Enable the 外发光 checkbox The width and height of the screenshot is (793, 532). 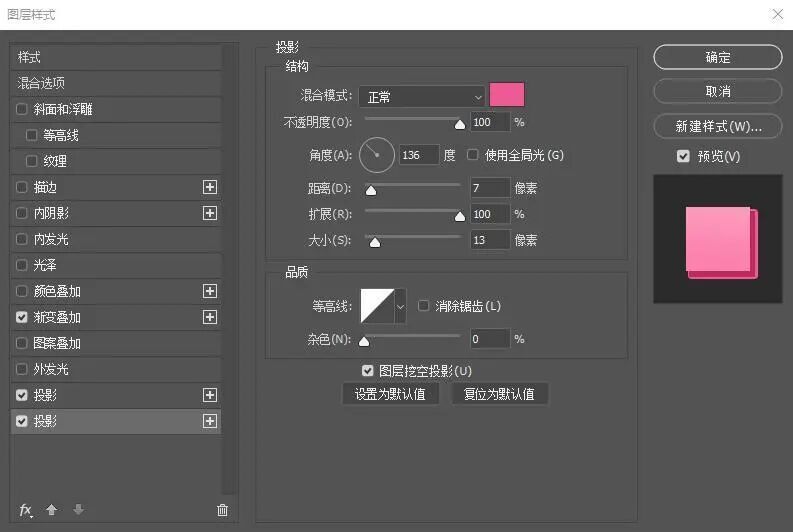[22, 369]
